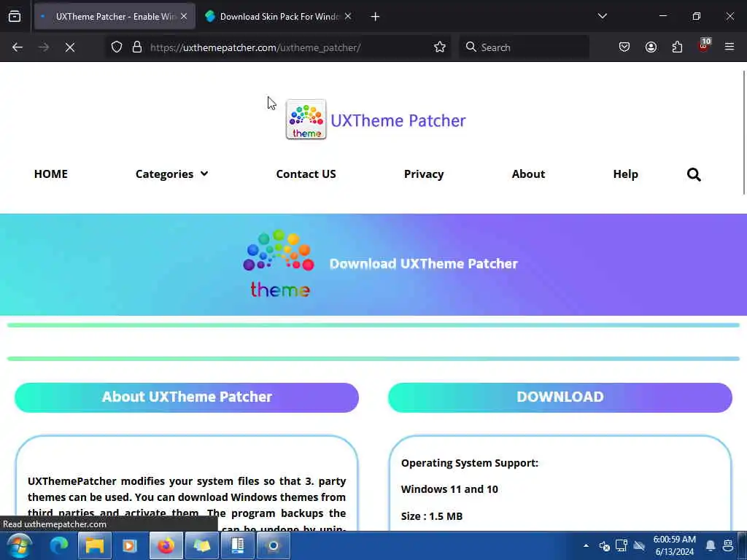Click the About UXTheme Patcher heading button
Screen dimensions: 747x560
point(187,397)
